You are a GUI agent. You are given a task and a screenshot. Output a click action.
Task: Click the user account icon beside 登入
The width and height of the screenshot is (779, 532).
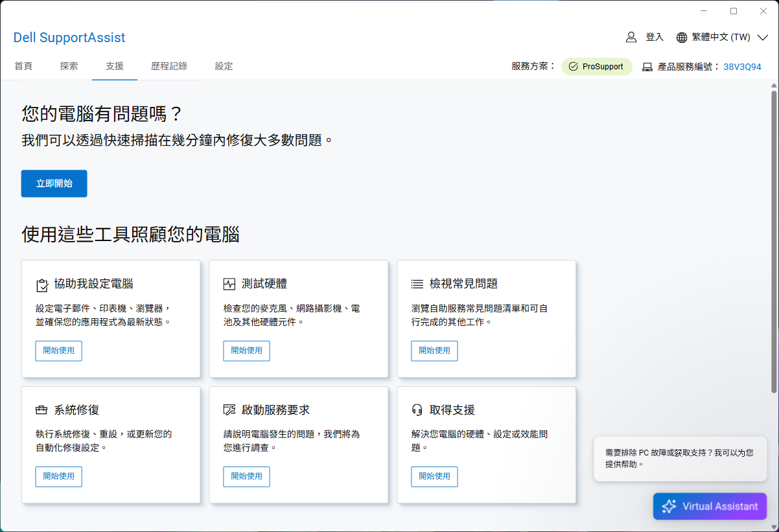[631, 37]
